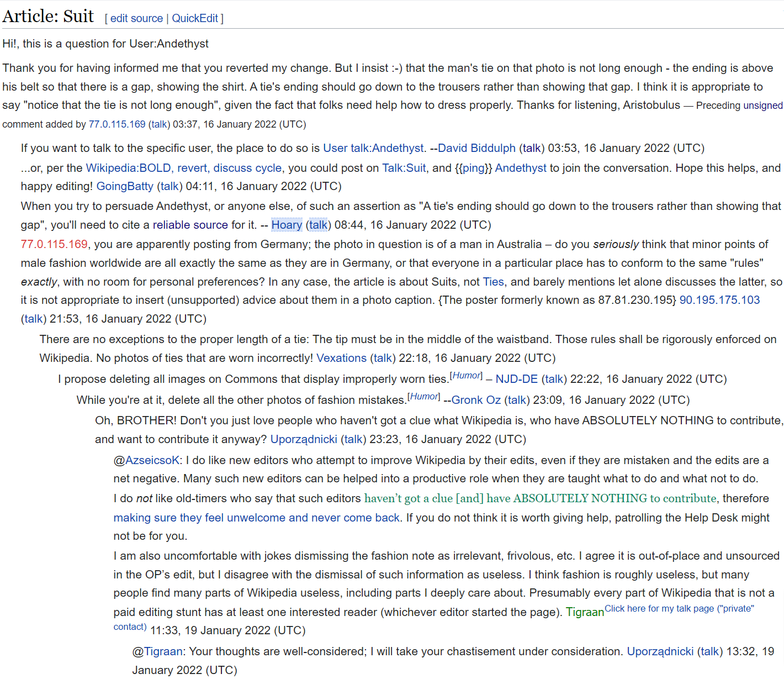The width and height of the screenshot is (784, 679).
Task: Open the talk link beside blue 77.0.115.169
Action: tap(160, 124)
